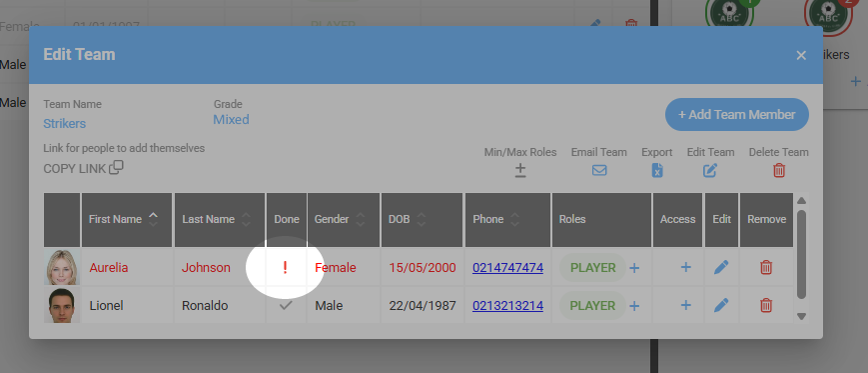Add access for Lionel Ronaldo
This screenshot has height=373, width=868.
coord(685,305)
